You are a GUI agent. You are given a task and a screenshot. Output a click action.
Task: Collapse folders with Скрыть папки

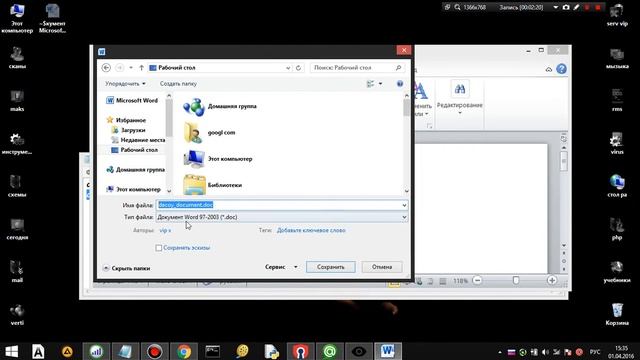(x=127, y=268)
